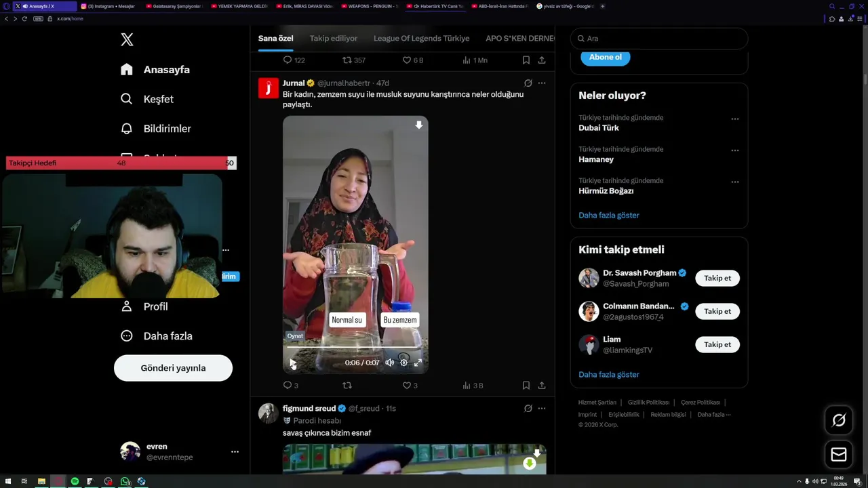This screenshot has width=868, height=488.
Task: Repost the Jurnal zemzem post
Action: pos(347,385)
